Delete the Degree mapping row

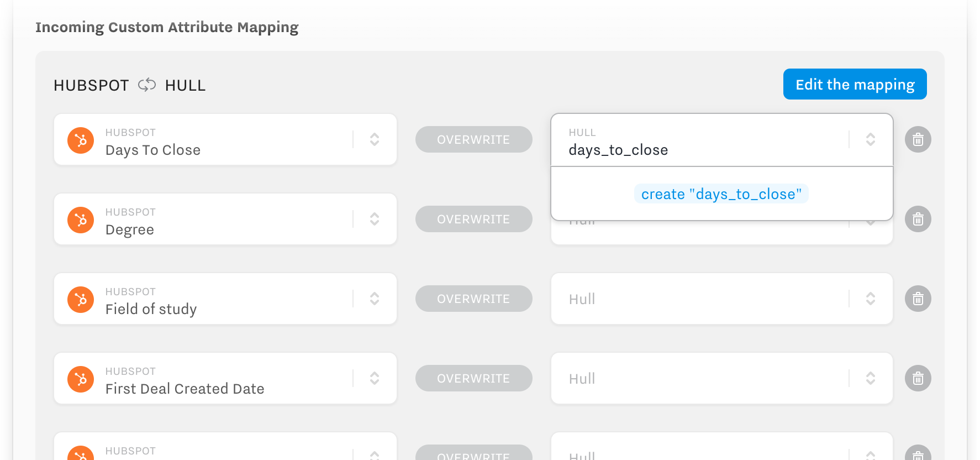pos(918,219)
